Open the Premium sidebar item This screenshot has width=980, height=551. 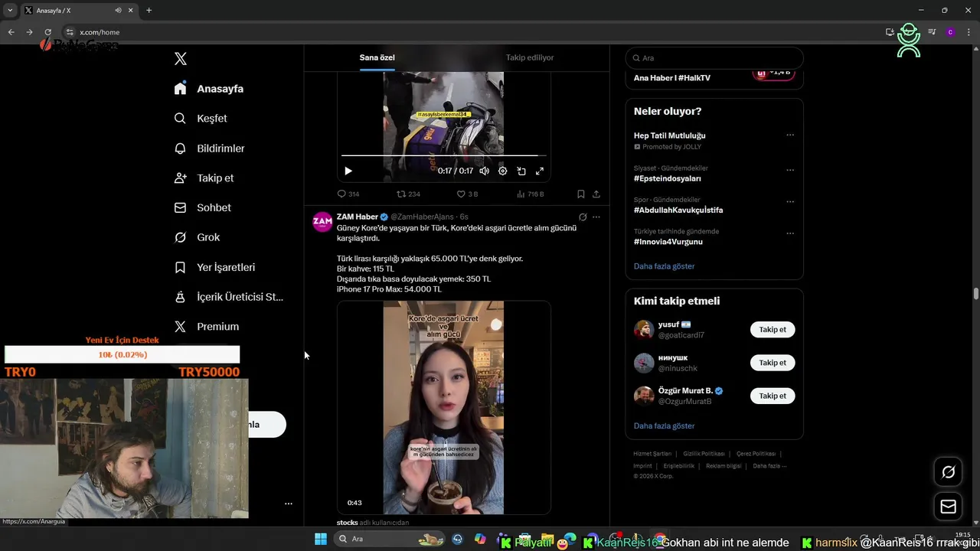tap(206, 326)
